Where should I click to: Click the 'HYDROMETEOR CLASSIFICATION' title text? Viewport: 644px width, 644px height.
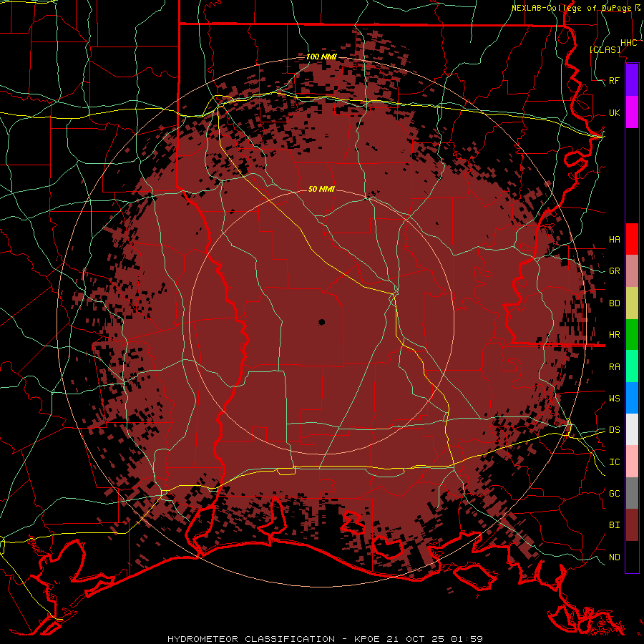click(251, 639)
